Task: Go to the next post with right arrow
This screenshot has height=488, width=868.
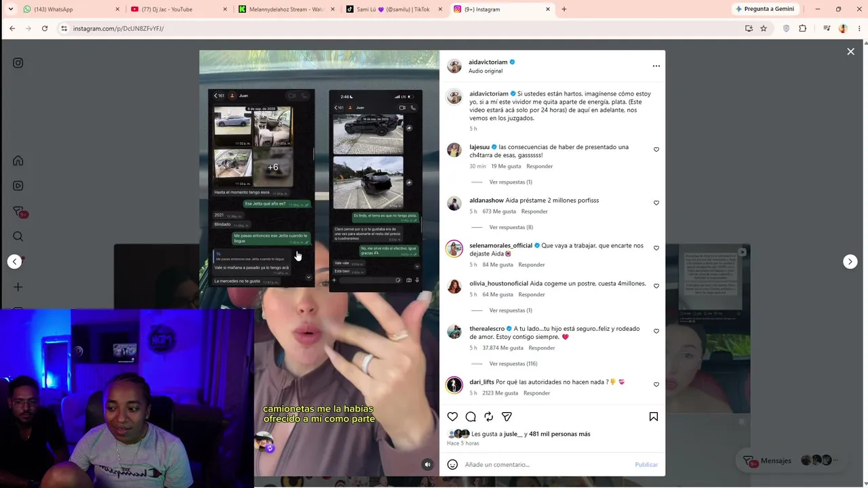Action: click(x=850, y=262)
